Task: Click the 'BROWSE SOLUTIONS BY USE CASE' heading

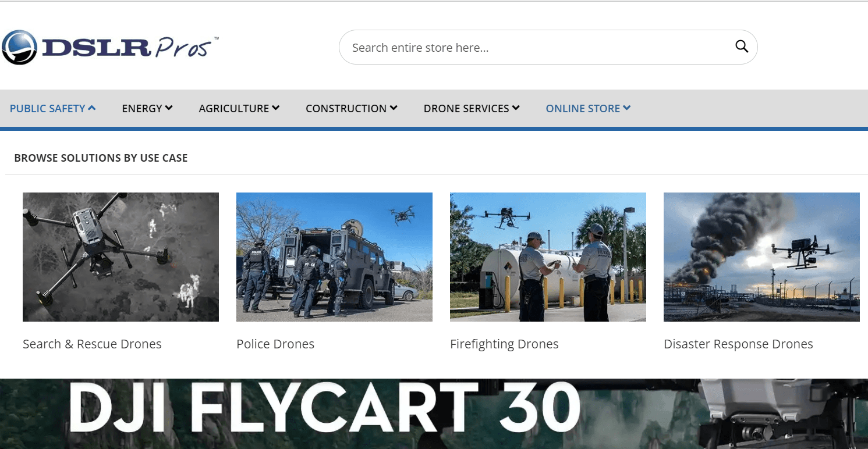Action: tap(101, 158)
